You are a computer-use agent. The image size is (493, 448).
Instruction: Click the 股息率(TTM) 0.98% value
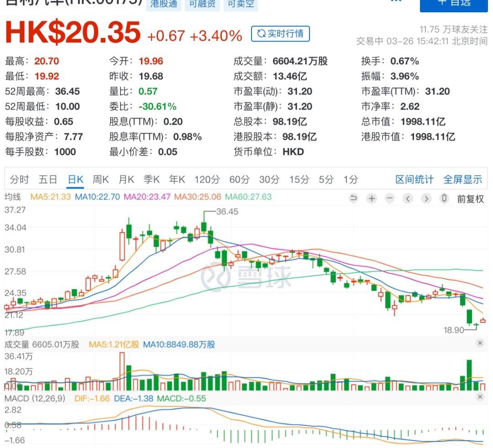pyautogui.click(x=188, y=137)
